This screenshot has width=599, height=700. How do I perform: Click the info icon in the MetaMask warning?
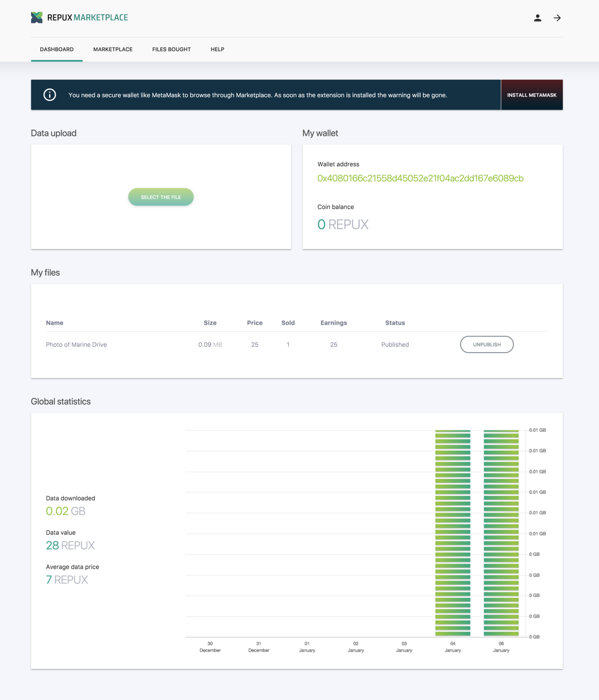coord(50,95)
